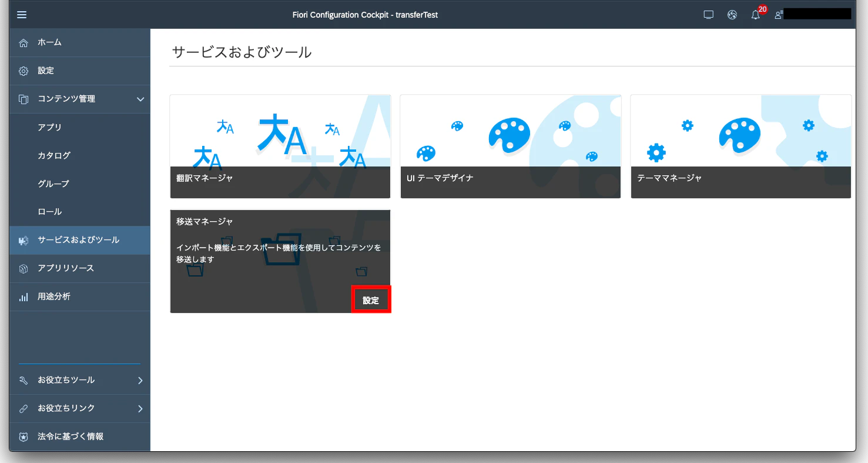868x463 pixels.
Task: Click the 移送マネージャ tile title
Action: pos(205,222)
